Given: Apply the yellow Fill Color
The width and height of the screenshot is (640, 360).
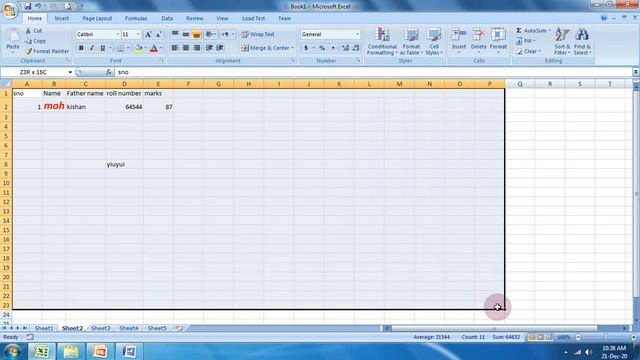Looking at the screenshot, I should (x=138, y=48).
